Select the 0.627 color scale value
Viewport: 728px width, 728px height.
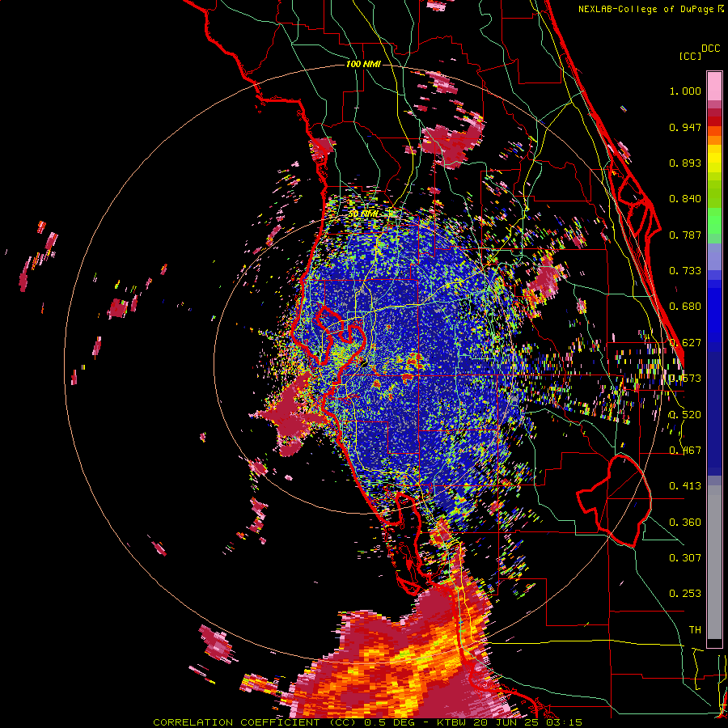click(x=685, y=343)
